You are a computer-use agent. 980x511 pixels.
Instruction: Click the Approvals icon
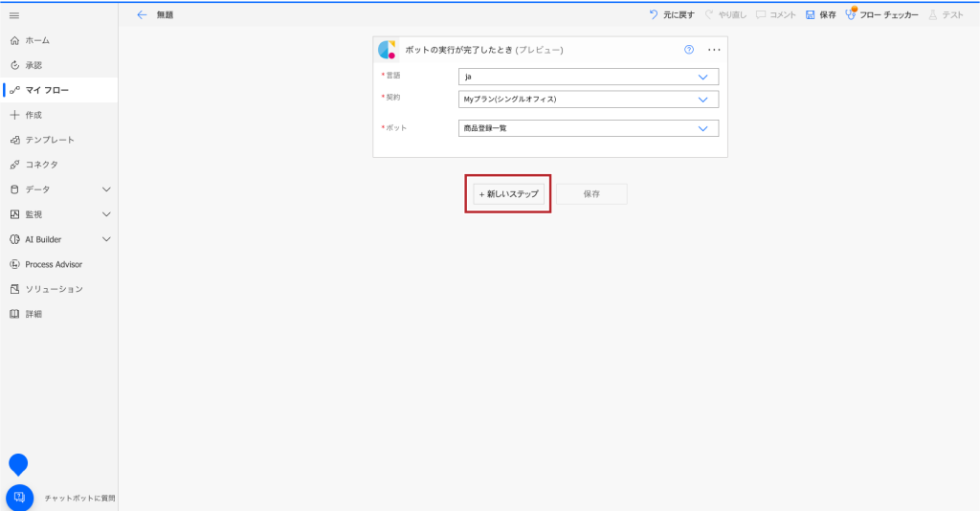click(x=14, y=65)
